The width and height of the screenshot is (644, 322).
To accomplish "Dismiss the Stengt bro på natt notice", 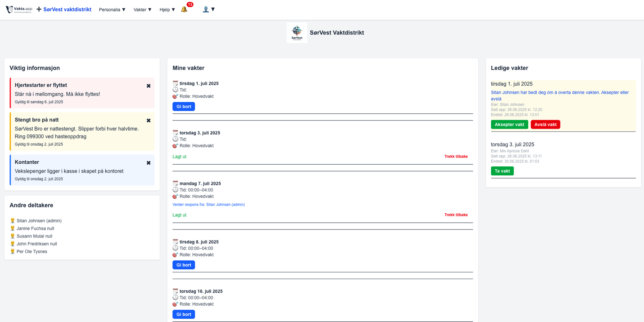I will pyautogui.click(x=149, y=120).
